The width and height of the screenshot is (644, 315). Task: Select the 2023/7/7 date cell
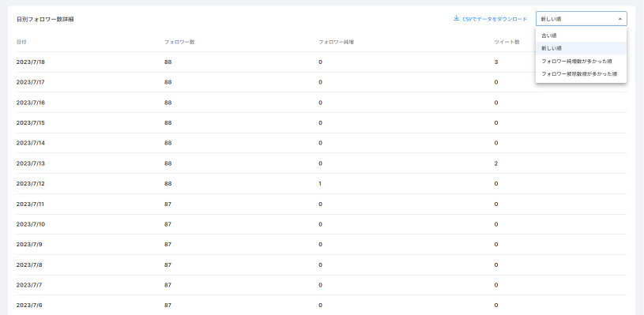point(29,285)
